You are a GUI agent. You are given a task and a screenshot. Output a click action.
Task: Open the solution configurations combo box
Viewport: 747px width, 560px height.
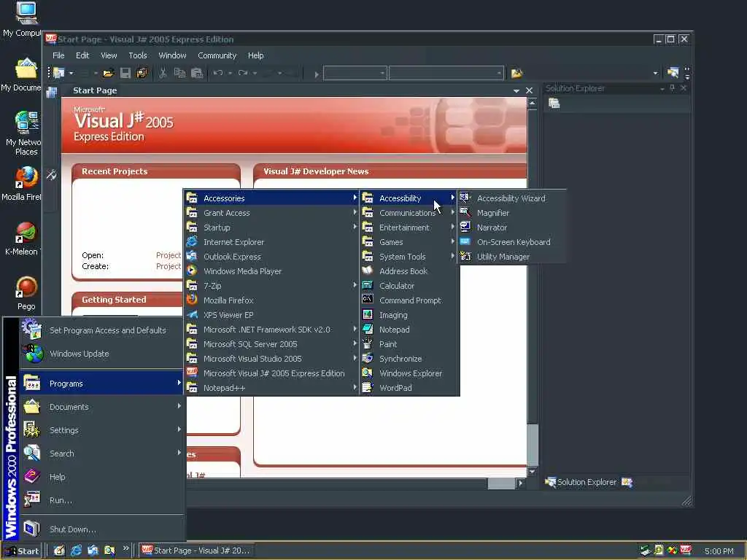(355, 74)
